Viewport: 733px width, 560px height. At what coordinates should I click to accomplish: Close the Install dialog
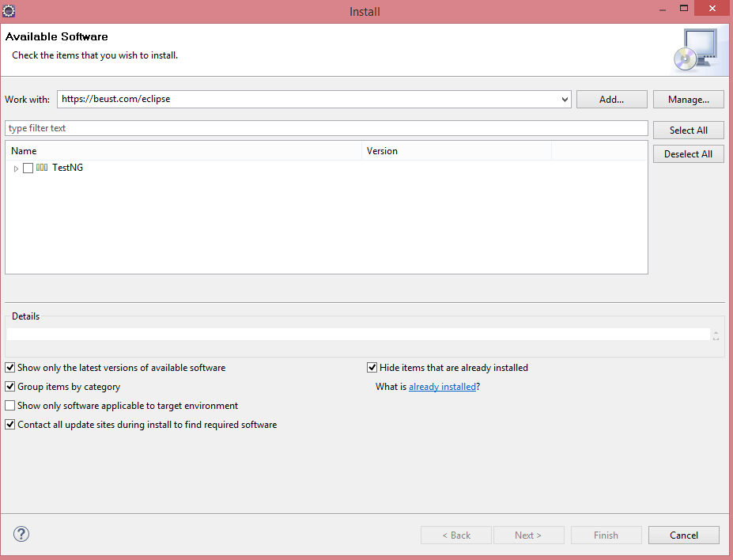712,8
